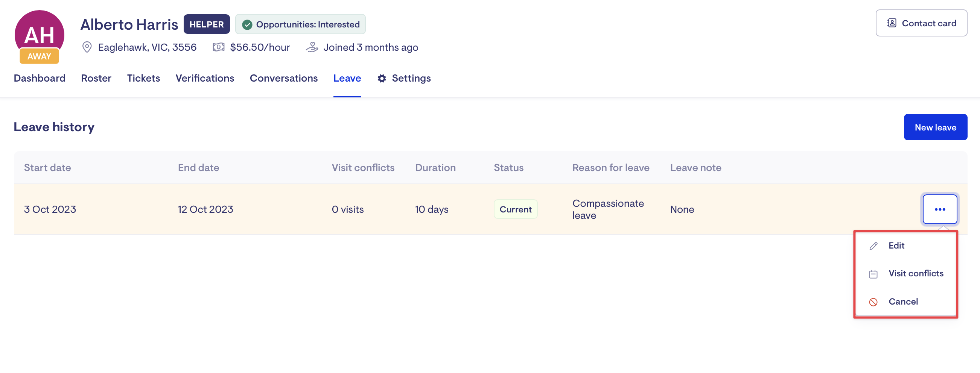Viewport: 980px width, 373px height.
Task: View the Conversations tab
Action: pyautogui.click(x=283, y=78)
